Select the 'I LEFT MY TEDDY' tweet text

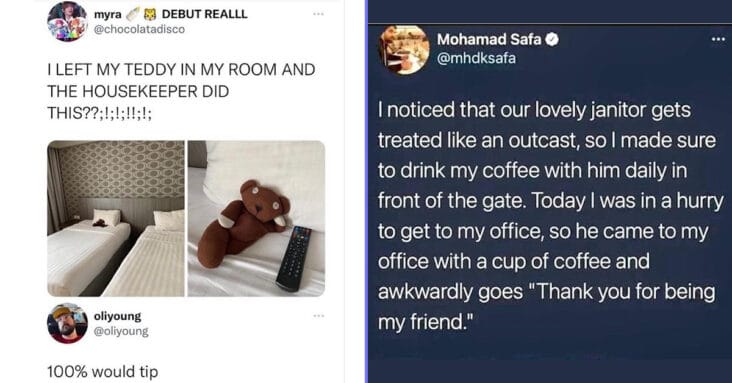181,91
